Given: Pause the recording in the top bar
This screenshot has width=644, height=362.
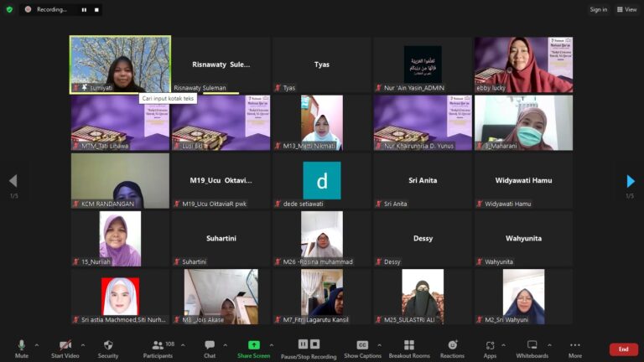Looking at the screenshot, I should (x=84, y=9).
